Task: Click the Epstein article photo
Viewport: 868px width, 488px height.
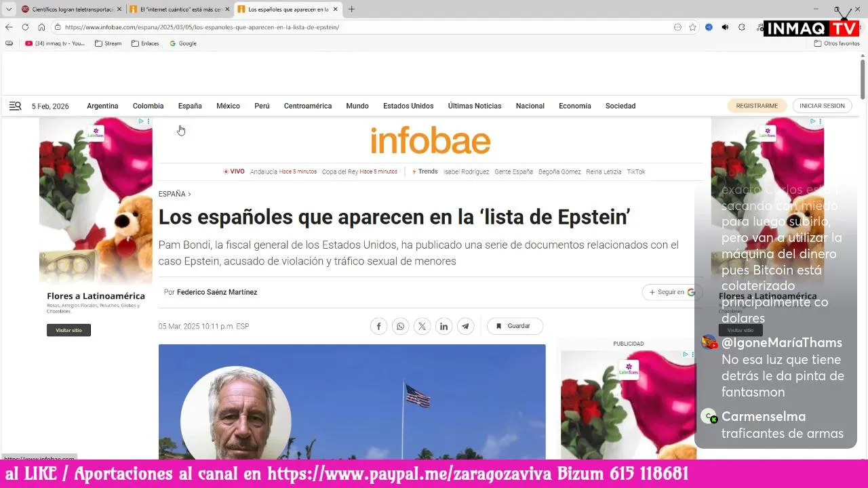Action: (352, 402)
